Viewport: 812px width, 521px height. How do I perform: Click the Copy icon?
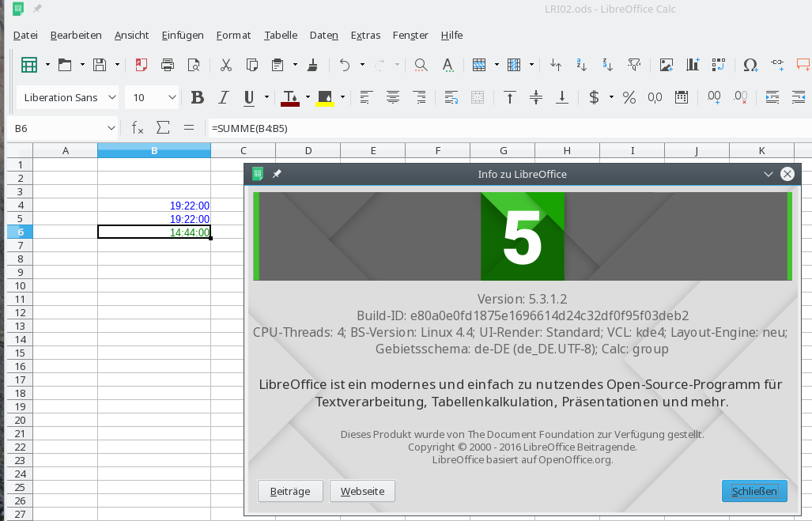click(x=252, y=65)
